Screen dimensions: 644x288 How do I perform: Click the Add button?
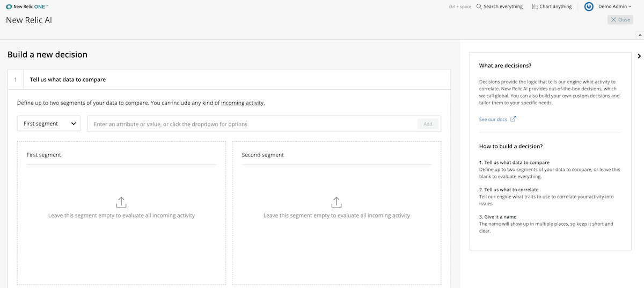(428, 124)
